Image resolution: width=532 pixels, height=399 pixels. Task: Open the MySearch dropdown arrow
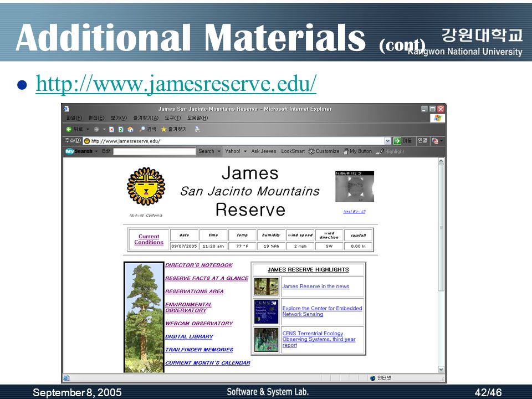point(96,151)
